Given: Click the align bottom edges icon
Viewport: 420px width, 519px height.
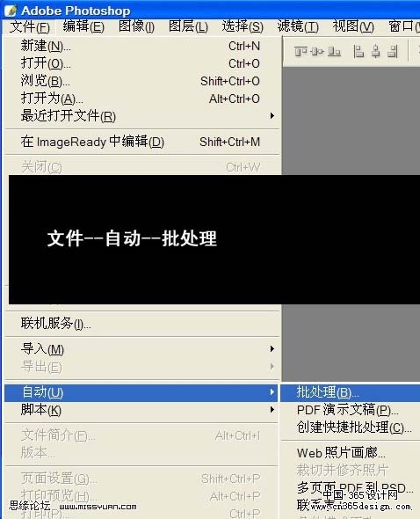Looking at the screenshot, I should point(335,52).
